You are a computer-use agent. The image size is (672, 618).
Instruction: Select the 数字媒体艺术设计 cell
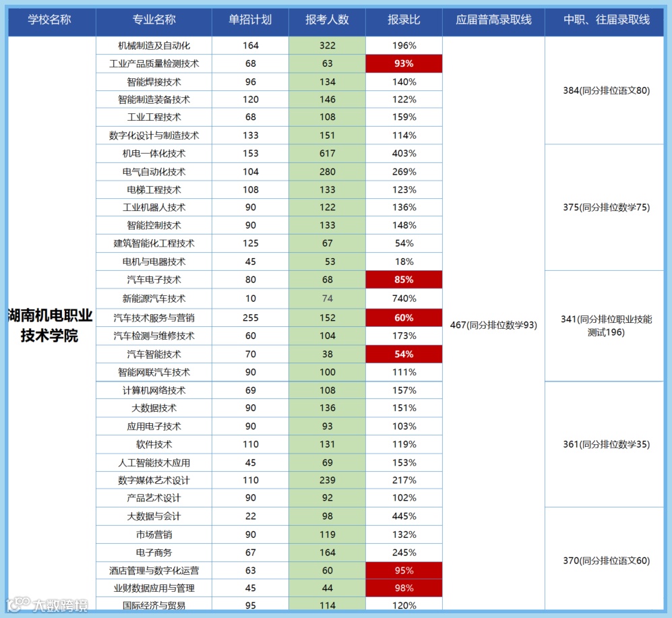154,481
